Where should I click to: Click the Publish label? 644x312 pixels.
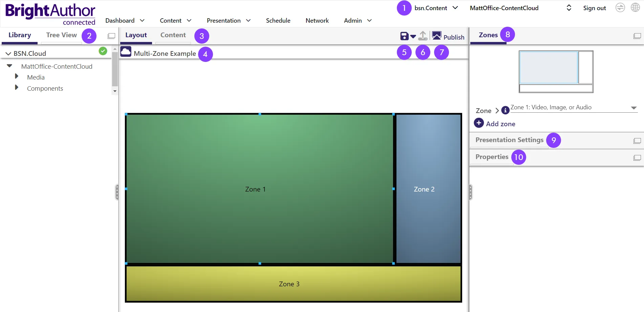(x=454, y=37)
